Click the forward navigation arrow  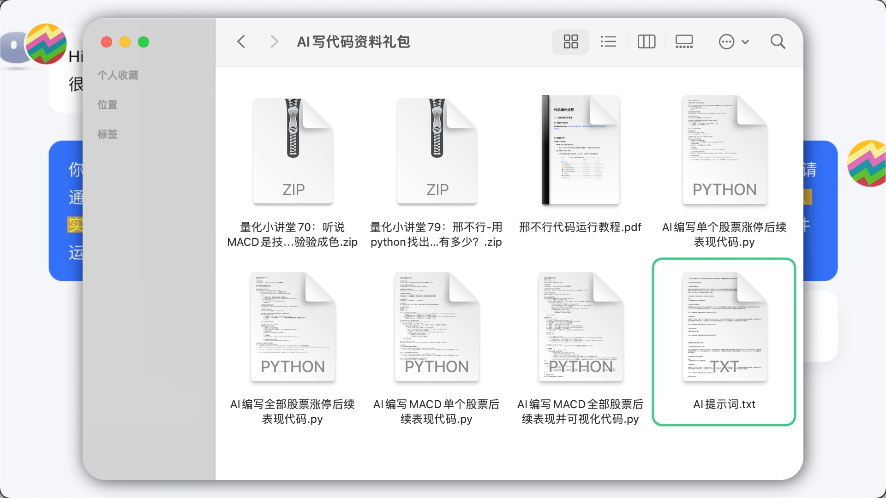(x=273, y=42)
